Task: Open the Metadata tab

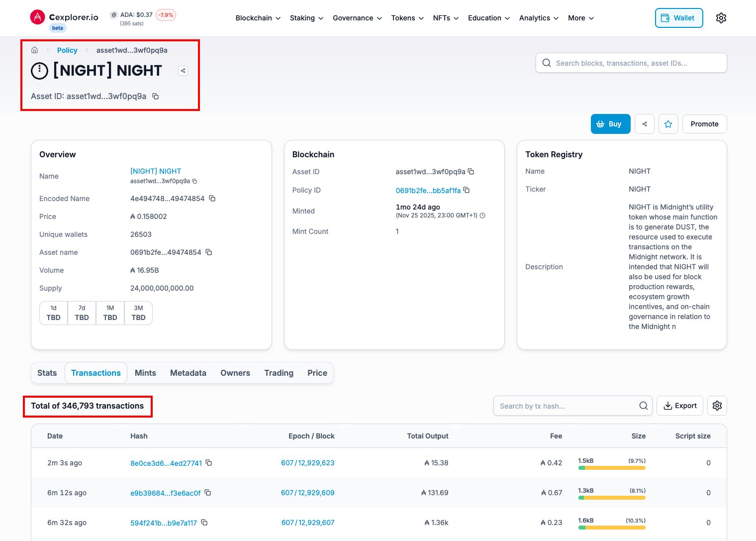Action: pyautogui.click(x=188, y=373)
